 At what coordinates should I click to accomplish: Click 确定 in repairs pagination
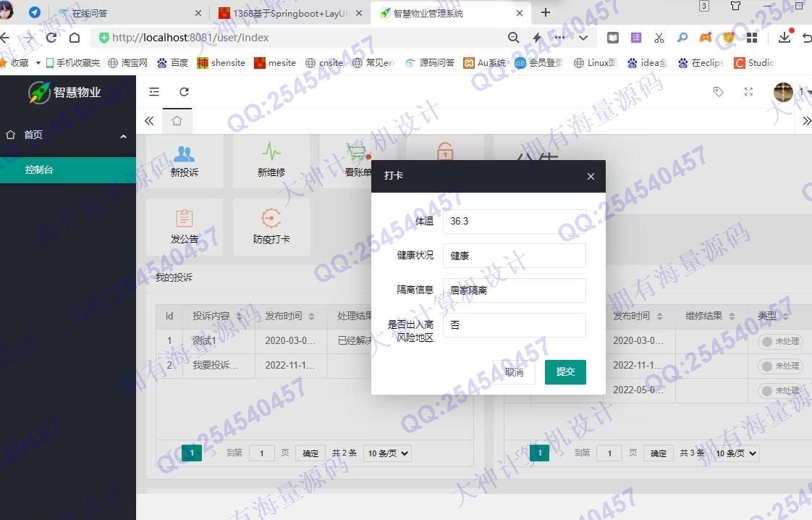coord(658,453)
